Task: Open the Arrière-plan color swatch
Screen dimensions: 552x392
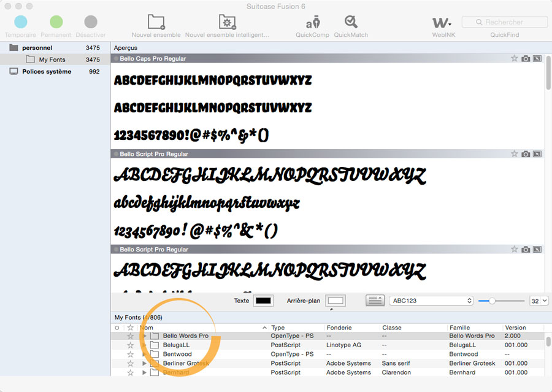Action: pos(335,301)
